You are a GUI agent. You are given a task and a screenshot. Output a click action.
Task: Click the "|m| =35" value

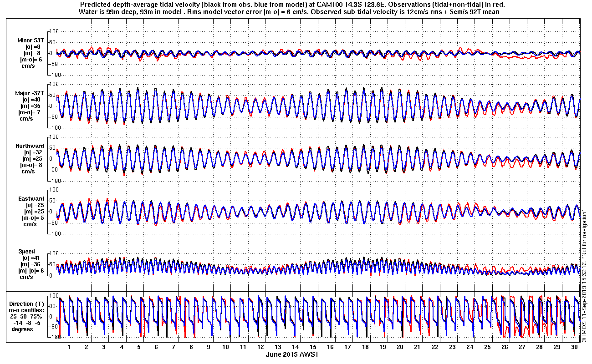coord(31,106)
